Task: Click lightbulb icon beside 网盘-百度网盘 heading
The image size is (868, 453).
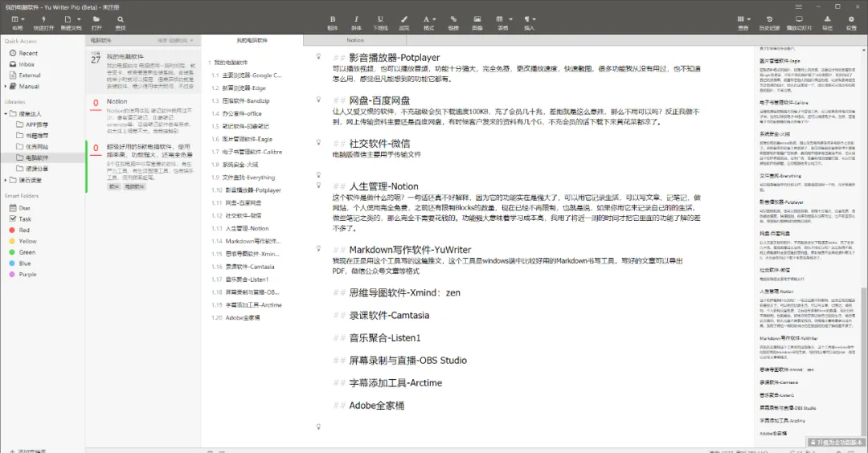Action: [318, 100]
